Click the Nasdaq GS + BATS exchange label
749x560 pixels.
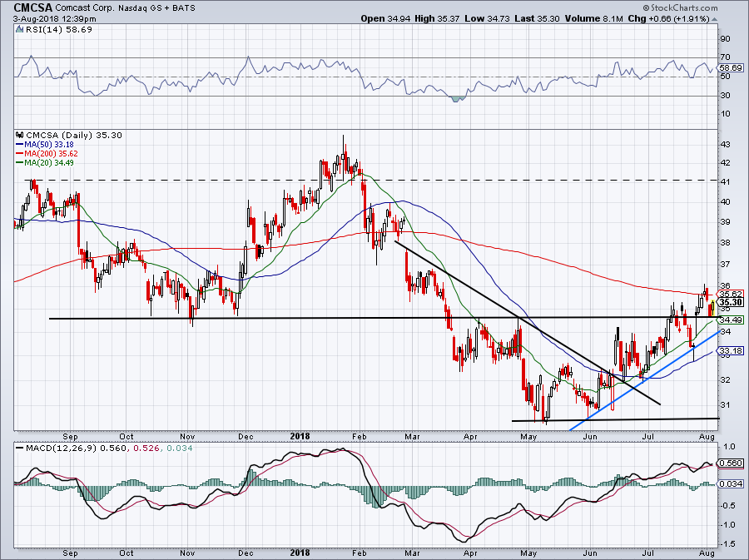coord(157,8)
